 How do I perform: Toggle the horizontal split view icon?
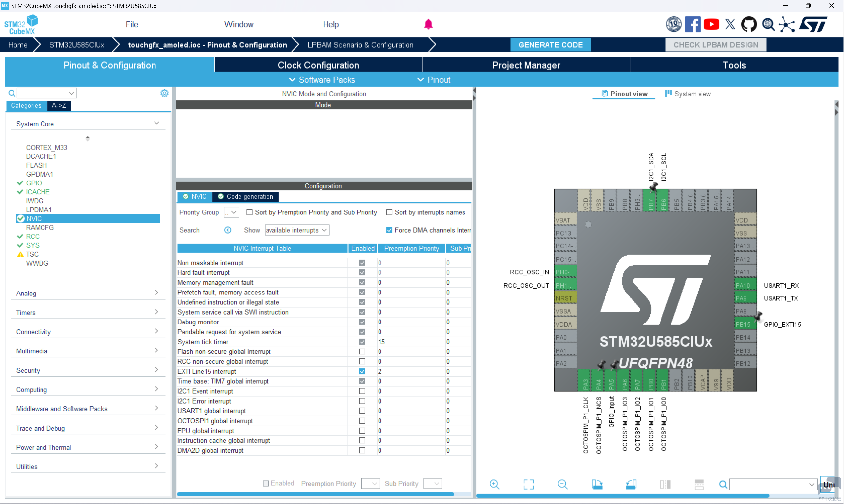[x=665, y=484]
